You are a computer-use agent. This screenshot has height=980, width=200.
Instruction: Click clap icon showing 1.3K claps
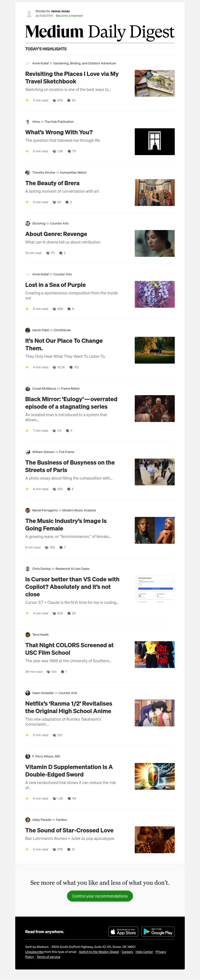coord(54,799)
